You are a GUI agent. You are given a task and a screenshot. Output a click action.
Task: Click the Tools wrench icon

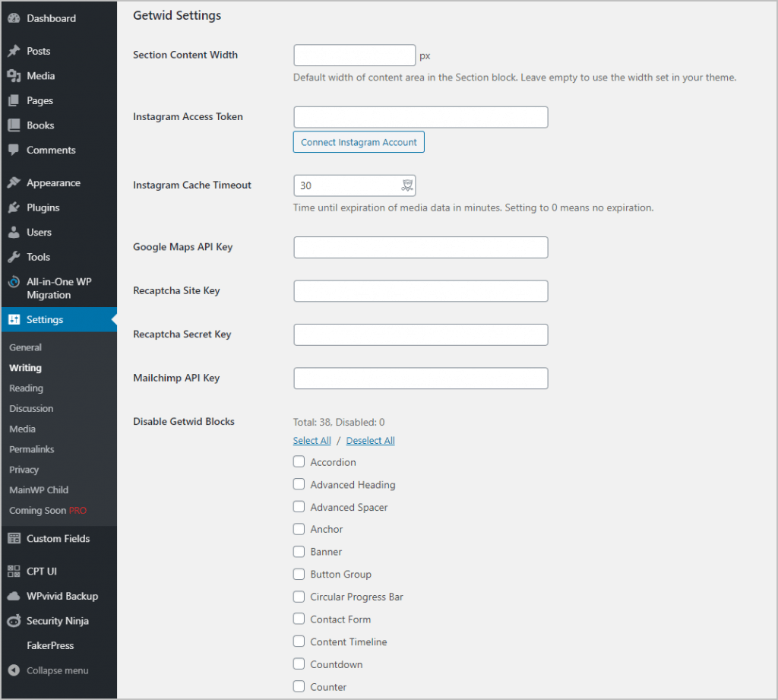14,257
